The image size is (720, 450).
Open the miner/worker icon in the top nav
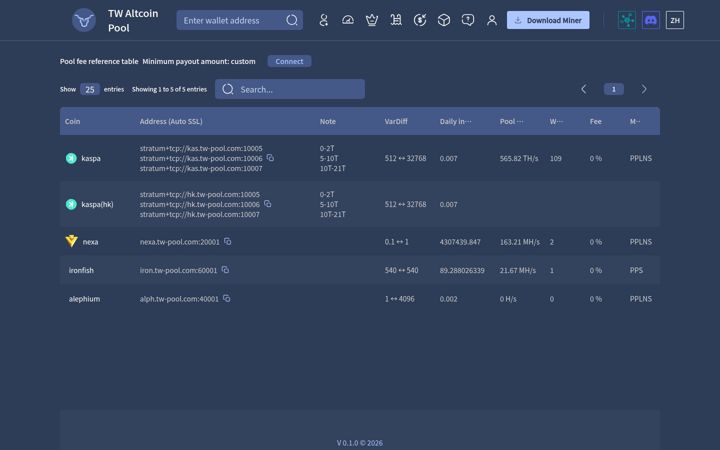(x=324, y=20)
